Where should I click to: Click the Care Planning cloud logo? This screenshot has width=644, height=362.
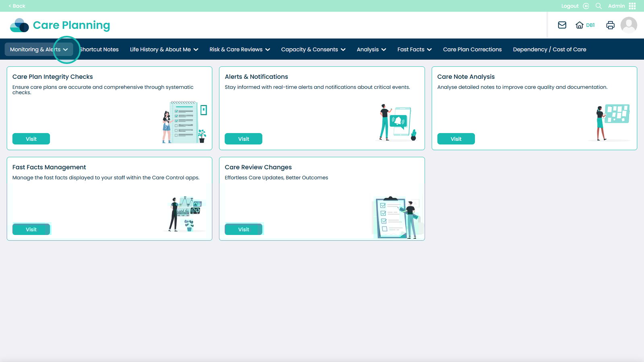(x=19, y=25)
